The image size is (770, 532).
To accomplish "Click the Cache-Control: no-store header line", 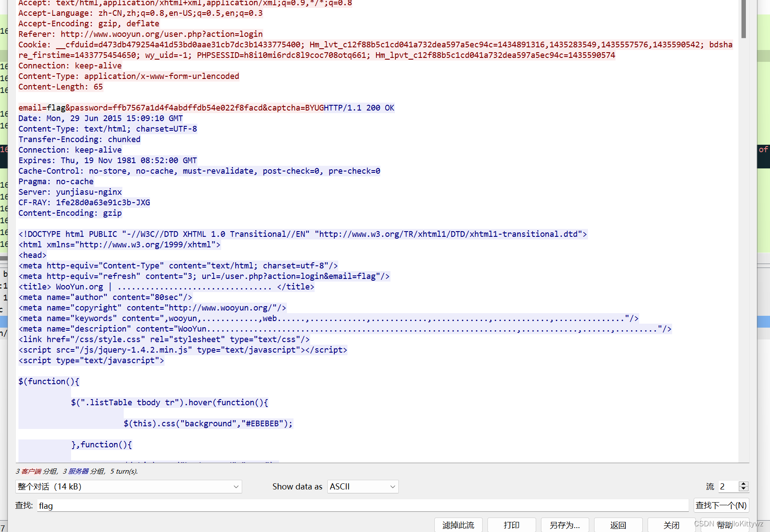I will click(199, 171).
